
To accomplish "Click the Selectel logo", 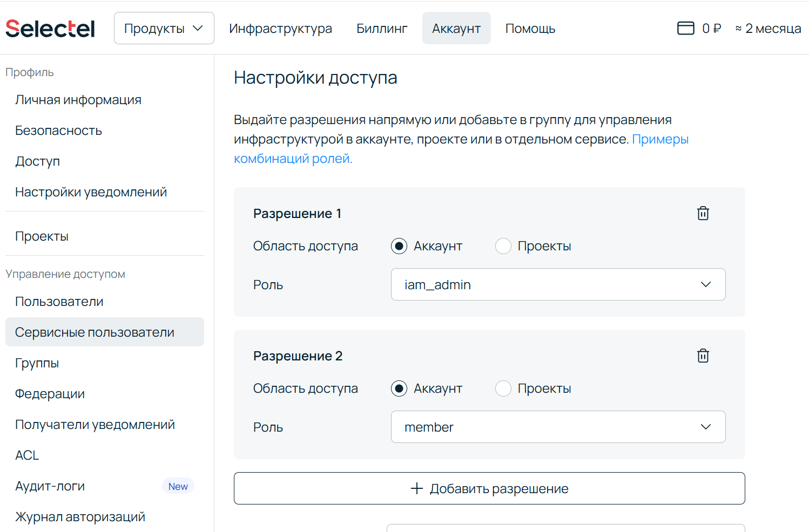I will (x=50, y=28).
